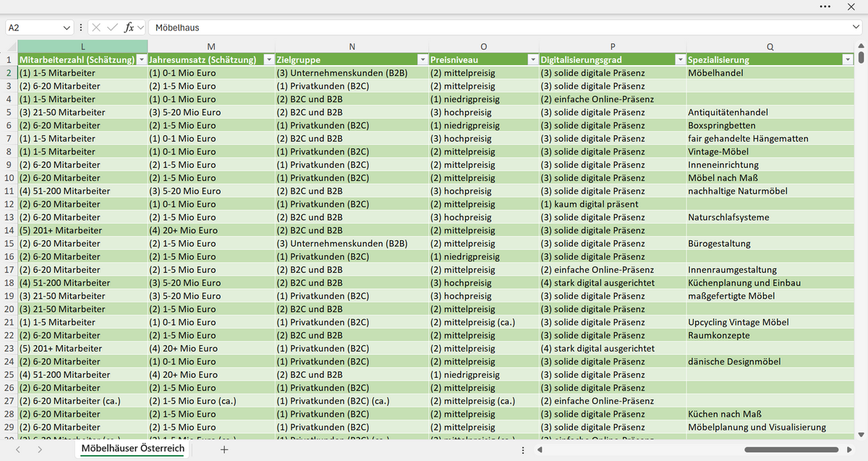868x461 pixels.
Task: Expand the formula bar chevron
Action: [856, 28]
